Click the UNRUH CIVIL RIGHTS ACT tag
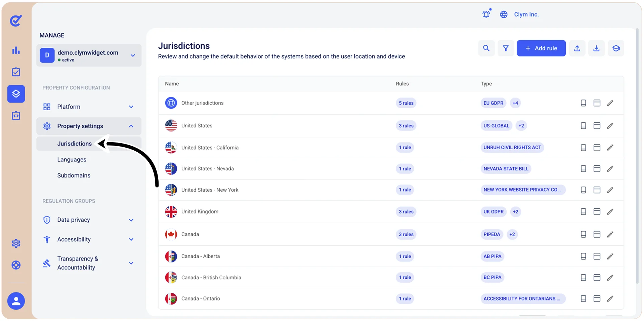644x321 pixels. tap(512, 148)
